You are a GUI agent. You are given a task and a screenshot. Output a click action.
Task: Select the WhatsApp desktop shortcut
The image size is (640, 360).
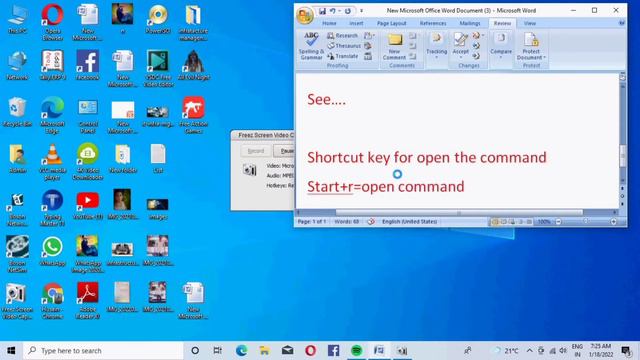52,251
